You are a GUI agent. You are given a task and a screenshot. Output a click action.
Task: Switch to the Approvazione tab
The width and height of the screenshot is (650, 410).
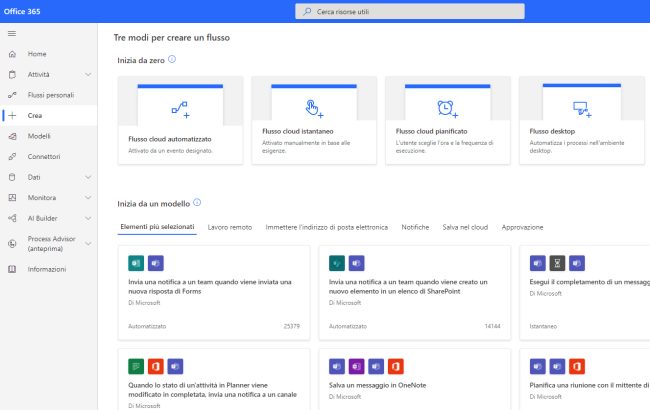click(522, 227)
